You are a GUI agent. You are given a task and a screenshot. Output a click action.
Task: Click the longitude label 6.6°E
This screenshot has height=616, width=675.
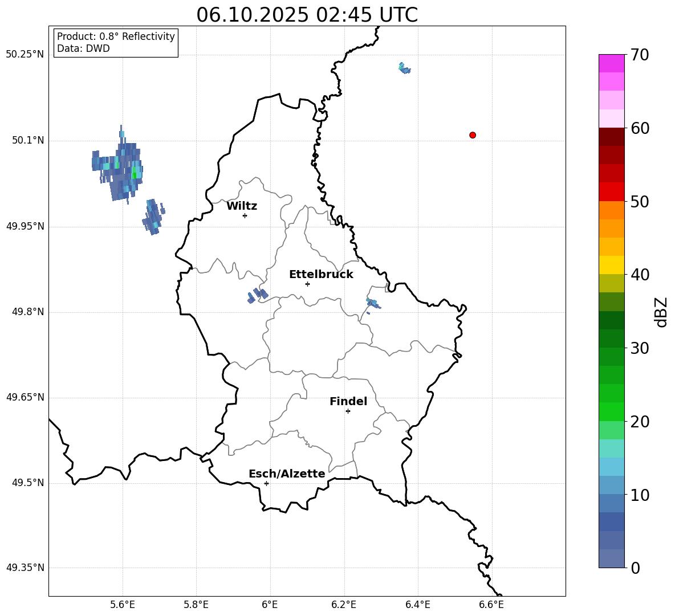[491, 605]
